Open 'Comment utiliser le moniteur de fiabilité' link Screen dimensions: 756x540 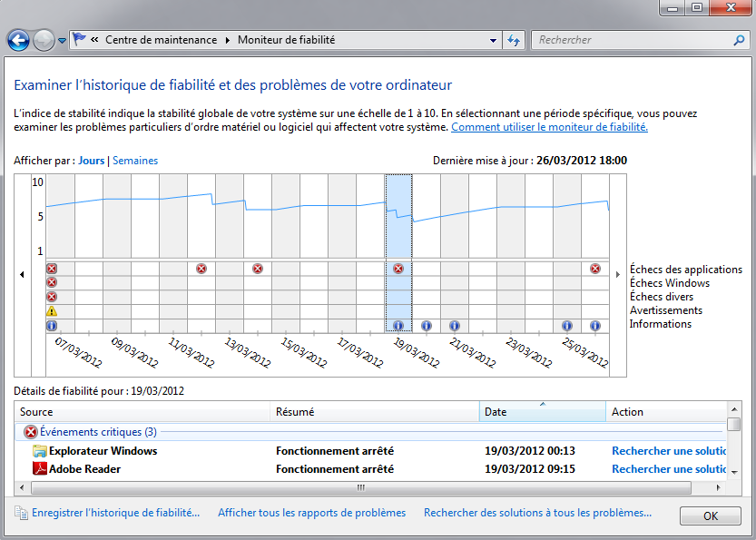click(549, 127)
